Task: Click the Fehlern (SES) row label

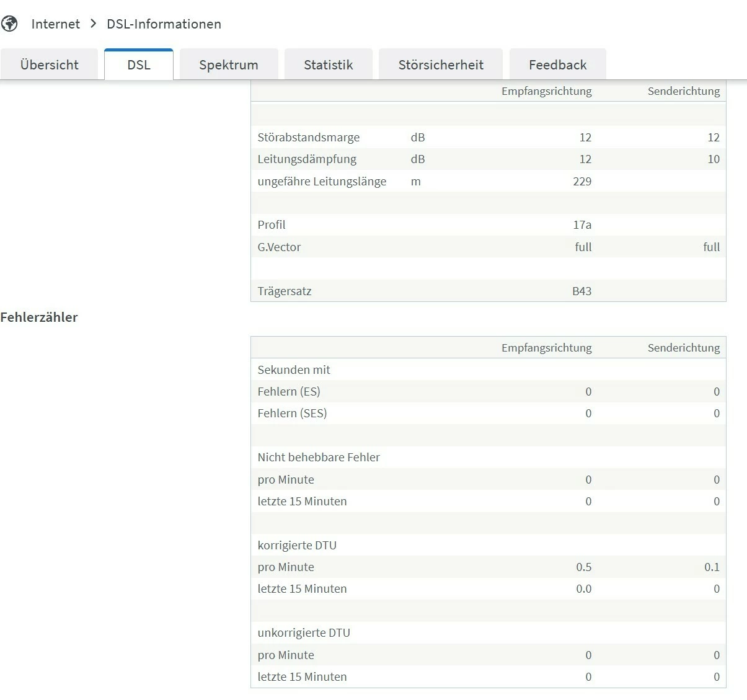Action: (292, 414)
